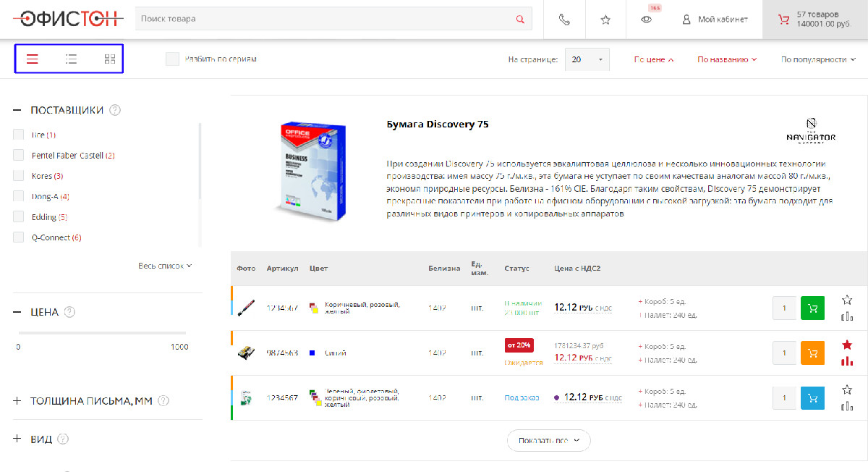
Task: Click help icon next to Вид
Action: (63, 439)
